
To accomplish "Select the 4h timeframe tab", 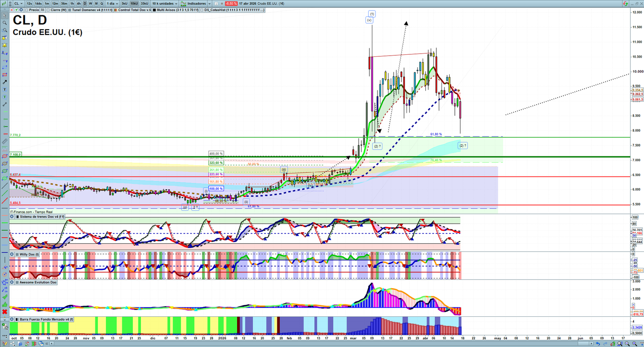I will coord(79,4).
